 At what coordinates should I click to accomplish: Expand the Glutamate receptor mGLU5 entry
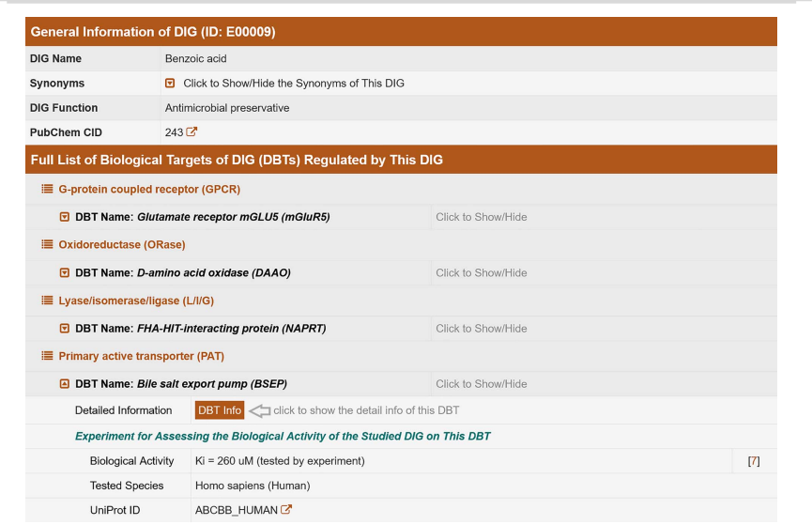(x=65, y=217)
